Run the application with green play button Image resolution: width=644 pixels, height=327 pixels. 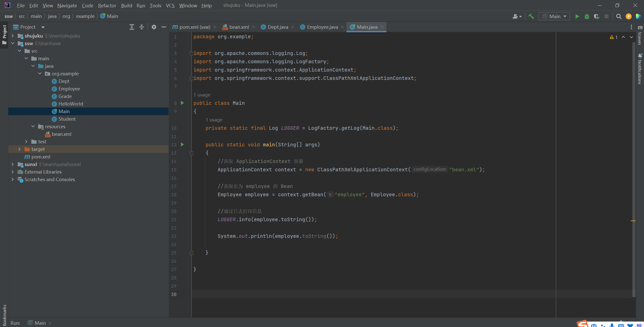[577, 16]
